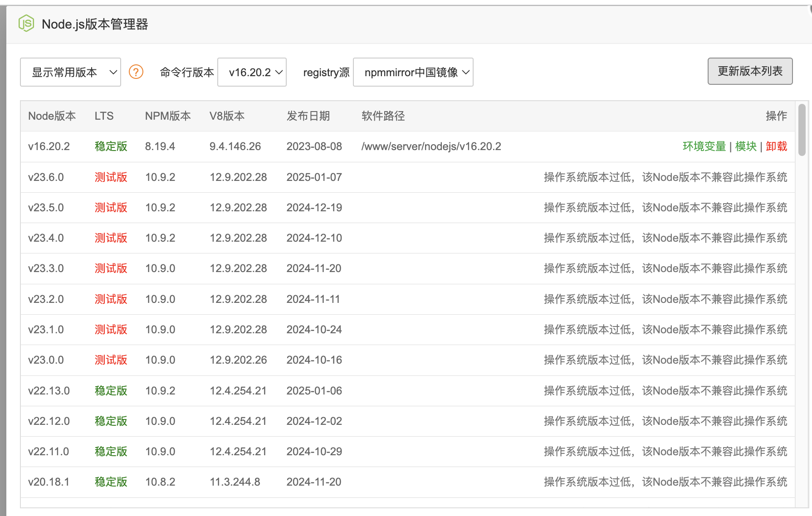Click the v23.3.0 version cell
Screen dimensions: 812x516
[46, 268]
